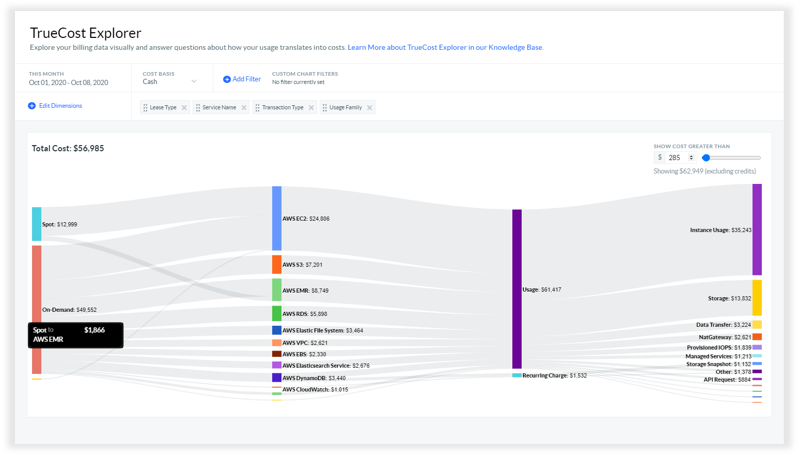Remove the Lease Type dimension chip

[184, 108]
